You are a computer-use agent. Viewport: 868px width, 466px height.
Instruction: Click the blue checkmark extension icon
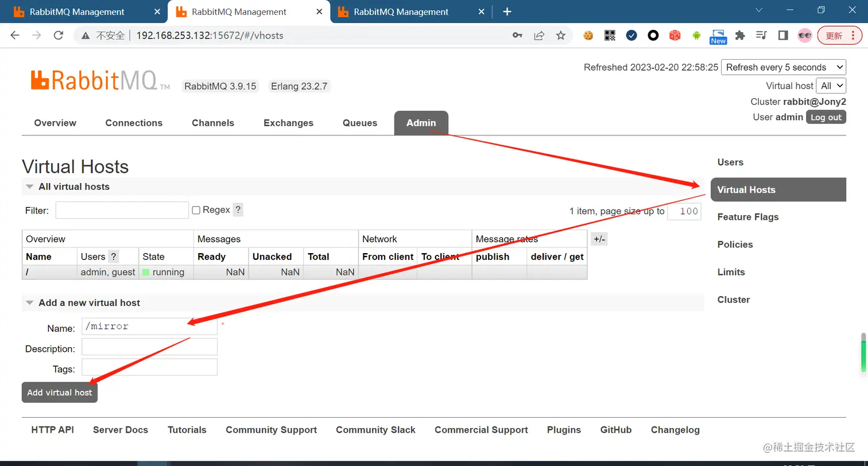[x=631, y=35]
